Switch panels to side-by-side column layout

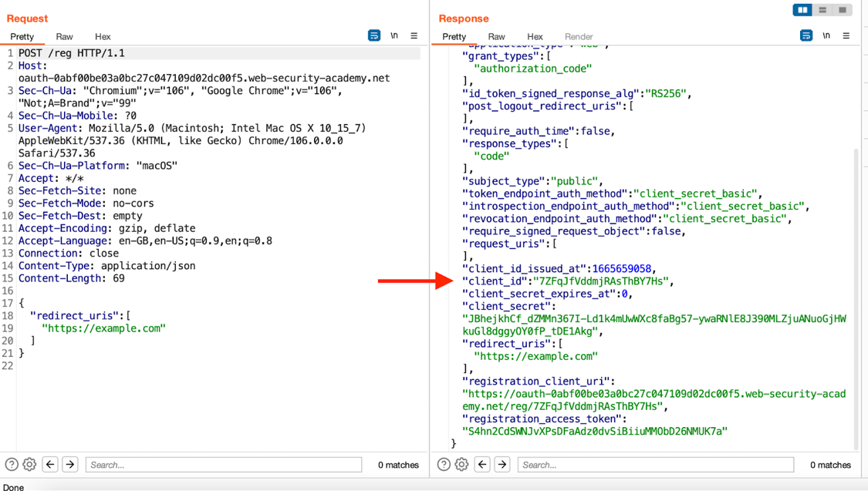(802, 9)
